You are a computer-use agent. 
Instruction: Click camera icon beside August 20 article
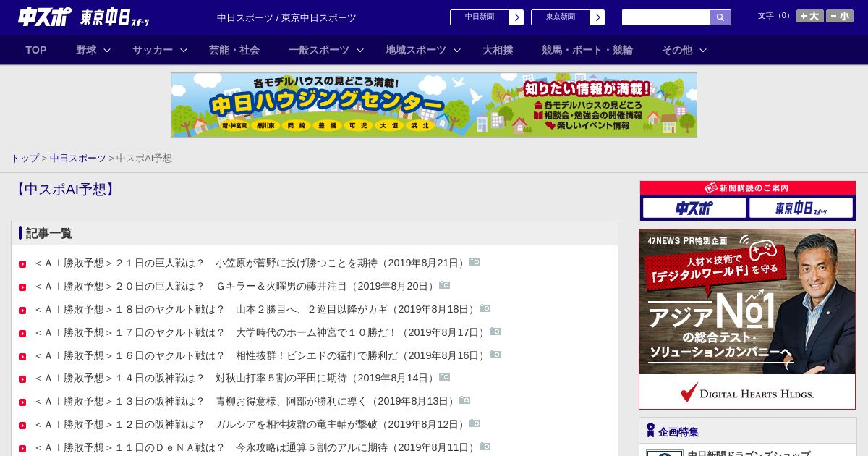point(445,285)
